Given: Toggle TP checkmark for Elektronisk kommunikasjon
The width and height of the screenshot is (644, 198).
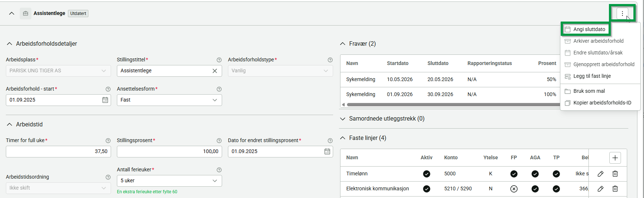Looking at the screenshot, I should click(556, 189).
